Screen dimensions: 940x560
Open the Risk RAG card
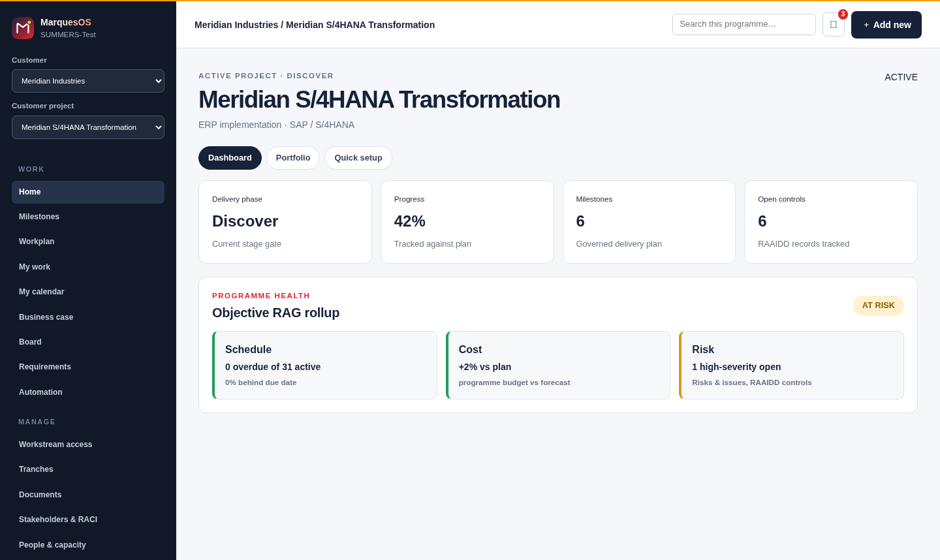[x=791, y=366]
